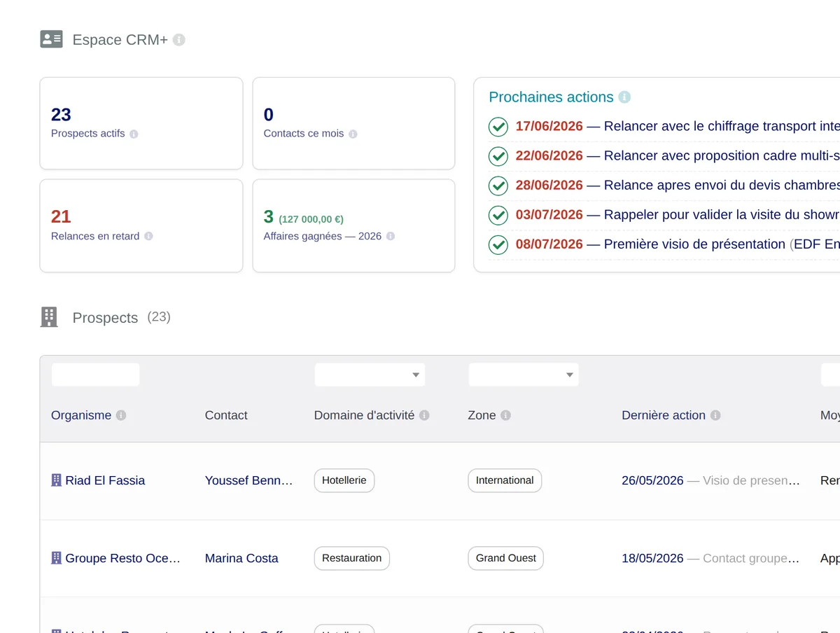The width and height of the screenshot is (840, 633).
Task: Show info for the Organisme column
Action: click(x=121, y=415)
